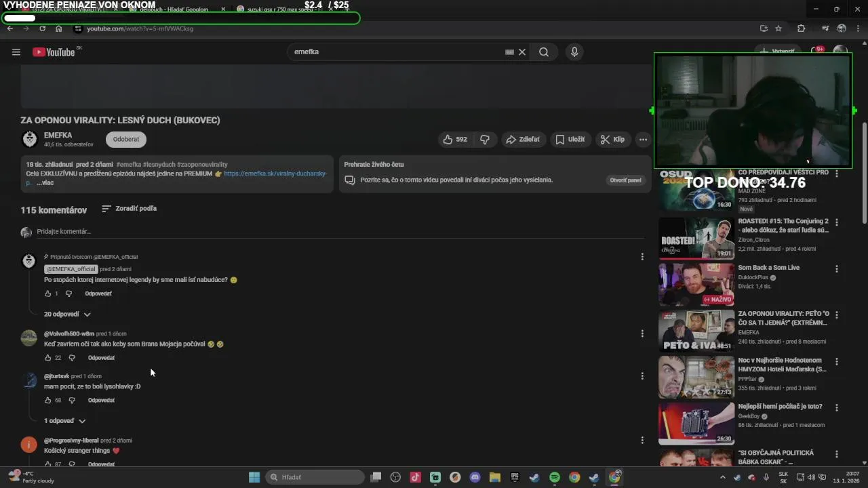The image size is (868, 488).
Task: Click the browser address bar URL
Action: pos(140,28)
